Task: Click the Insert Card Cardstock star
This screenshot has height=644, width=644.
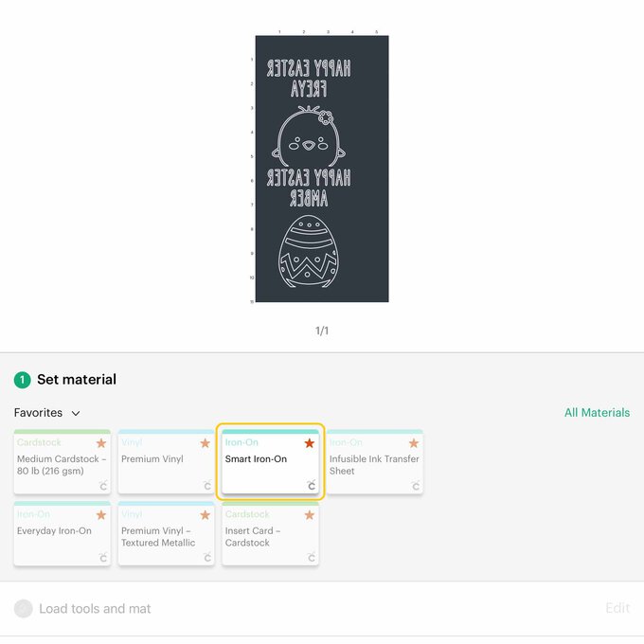Action: (310, 515)
